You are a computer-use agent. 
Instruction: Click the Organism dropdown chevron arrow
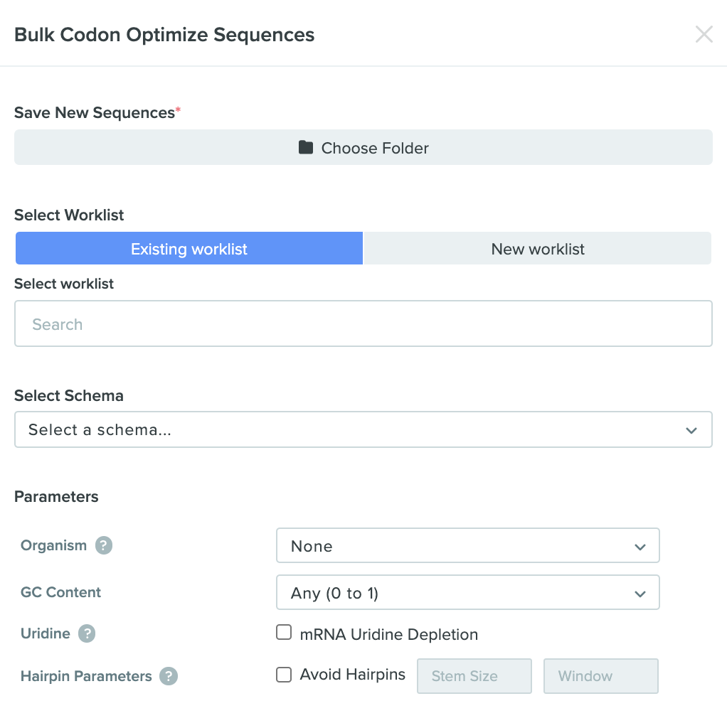(x=640, y=547)
